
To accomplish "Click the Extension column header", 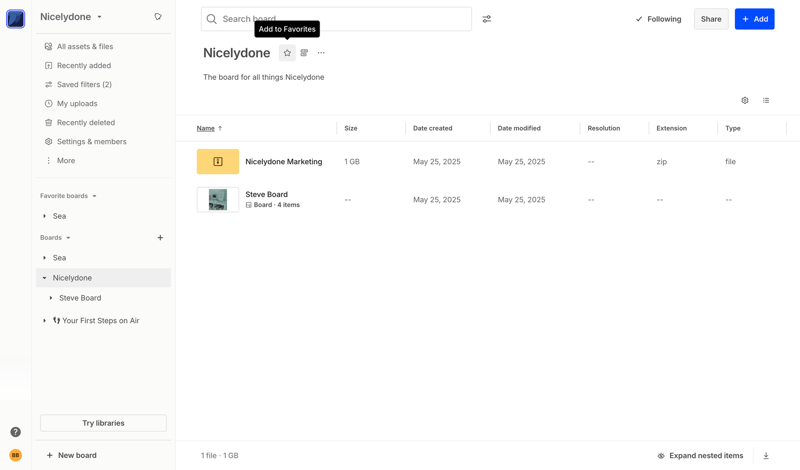I will pos(672,129).
